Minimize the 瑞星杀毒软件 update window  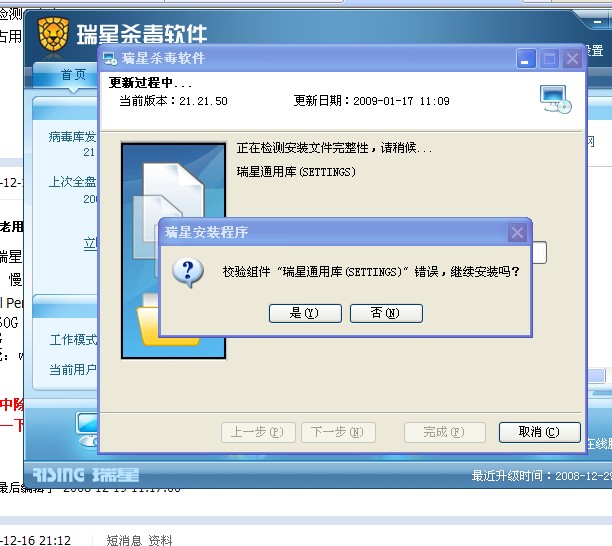point(525,59)
